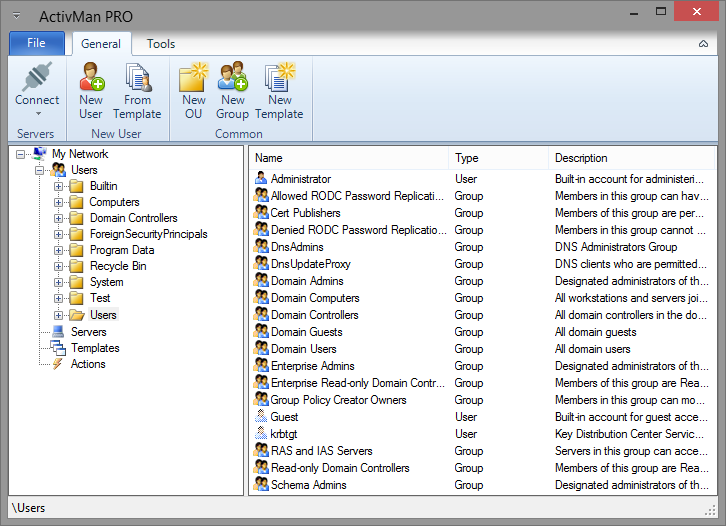This screenshot has height=526, width=726.
Task: Expand the Domain Controllers folder node
Action: click(x=58, y=218)
